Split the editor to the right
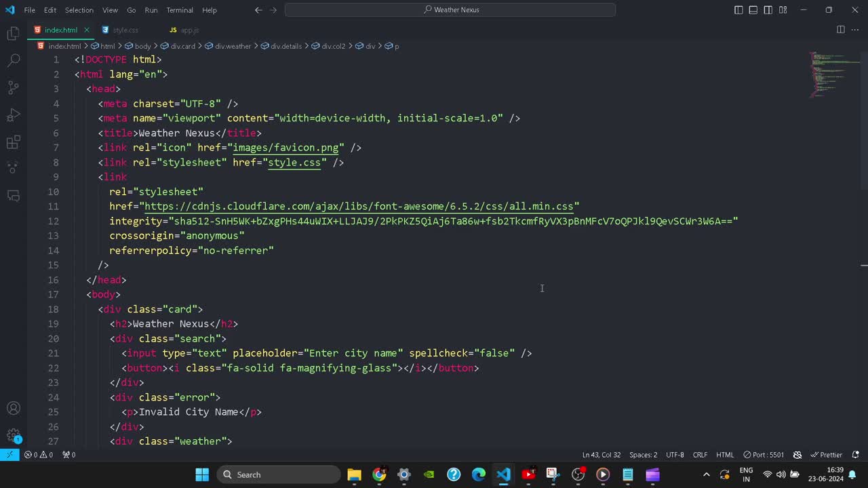Image resolution: width=868 pixels, height=488 pixels. point(840,30)
